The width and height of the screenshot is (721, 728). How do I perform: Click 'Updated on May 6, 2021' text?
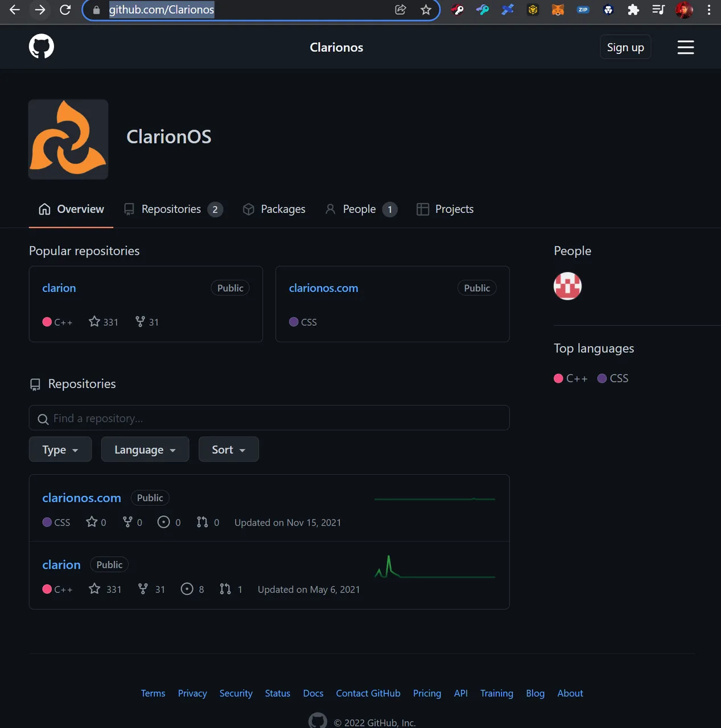(x=309, y=590)
